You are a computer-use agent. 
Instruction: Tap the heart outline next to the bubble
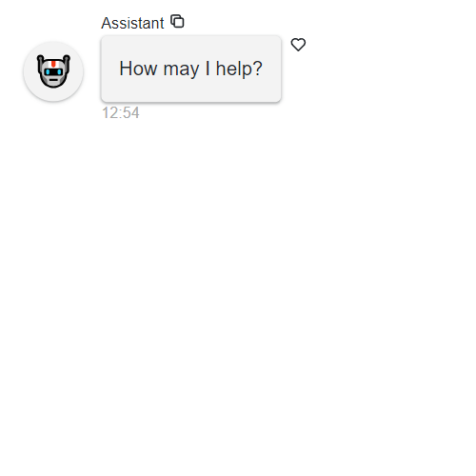click(298, 45)
